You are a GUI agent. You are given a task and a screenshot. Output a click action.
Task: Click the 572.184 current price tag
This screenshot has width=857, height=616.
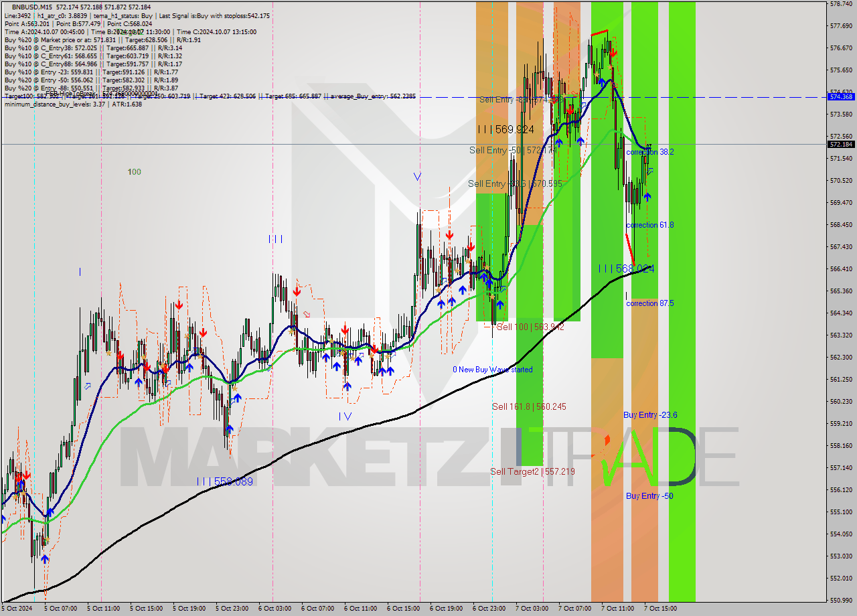click(x=841, y=144)
